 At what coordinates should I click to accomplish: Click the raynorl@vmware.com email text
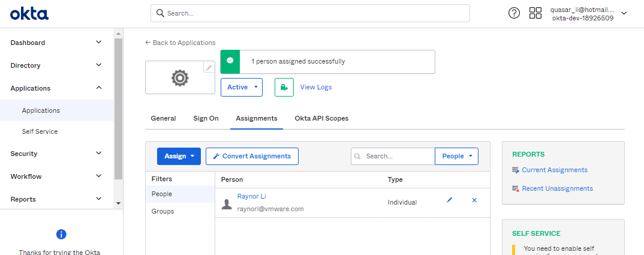270,209
